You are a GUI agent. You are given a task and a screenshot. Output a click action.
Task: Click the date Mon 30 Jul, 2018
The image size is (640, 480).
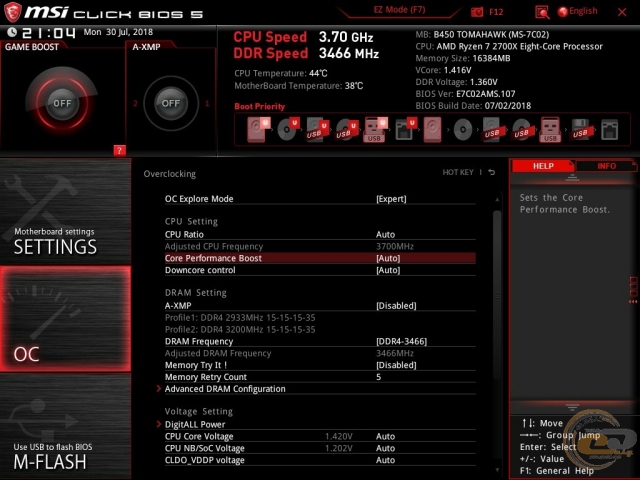(118, 32)
